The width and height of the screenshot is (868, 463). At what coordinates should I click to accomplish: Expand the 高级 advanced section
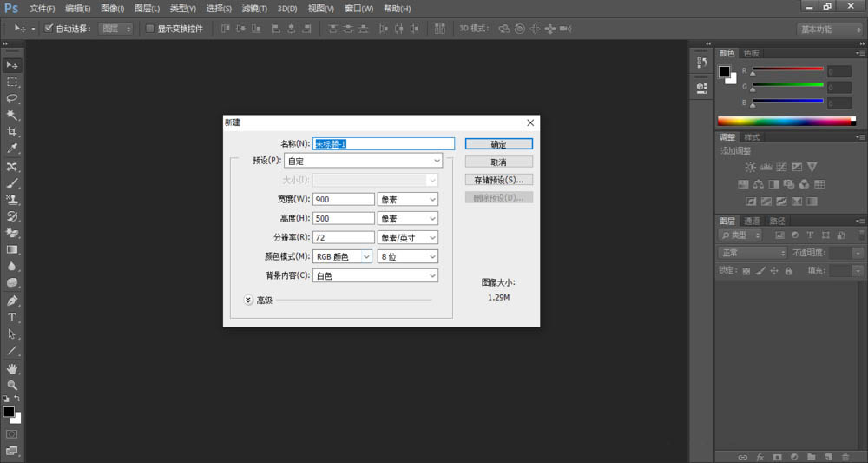click(x=248, y=301)
